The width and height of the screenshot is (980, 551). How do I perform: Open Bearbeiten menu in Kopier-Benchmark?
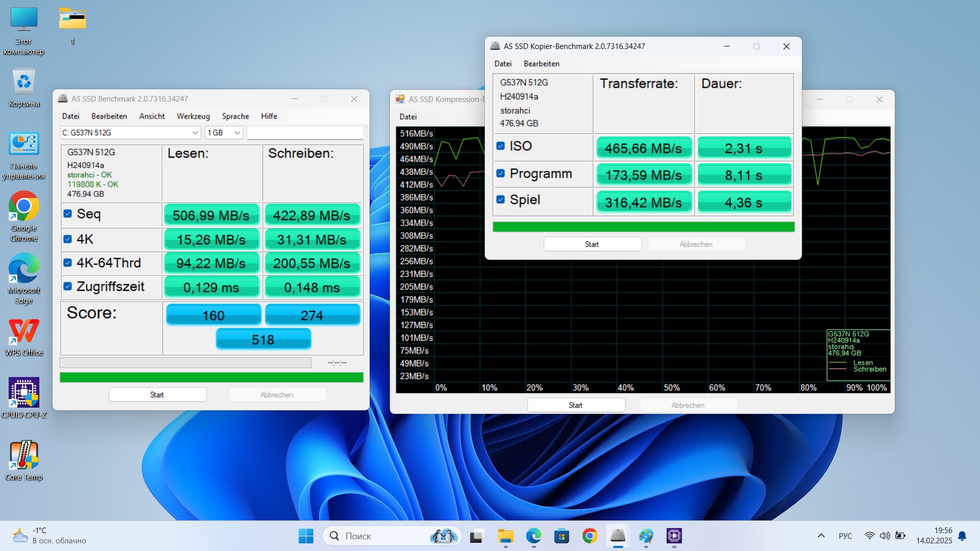click(x=541, y=64)
